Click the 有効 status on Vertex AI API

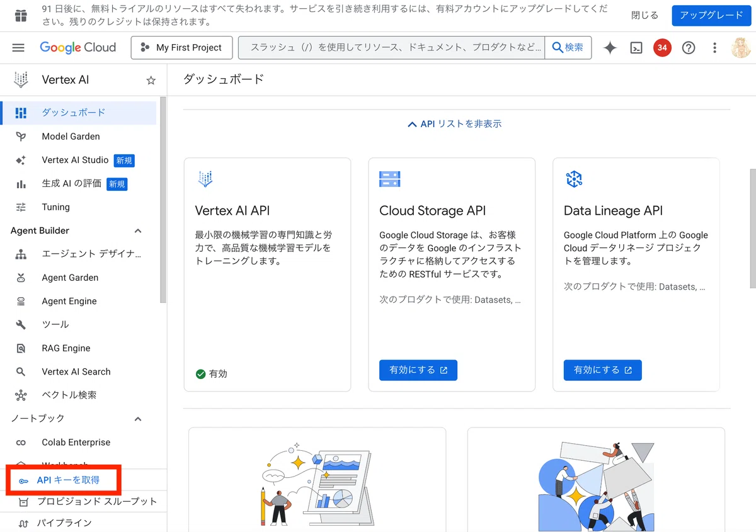(x=211, y=374)
